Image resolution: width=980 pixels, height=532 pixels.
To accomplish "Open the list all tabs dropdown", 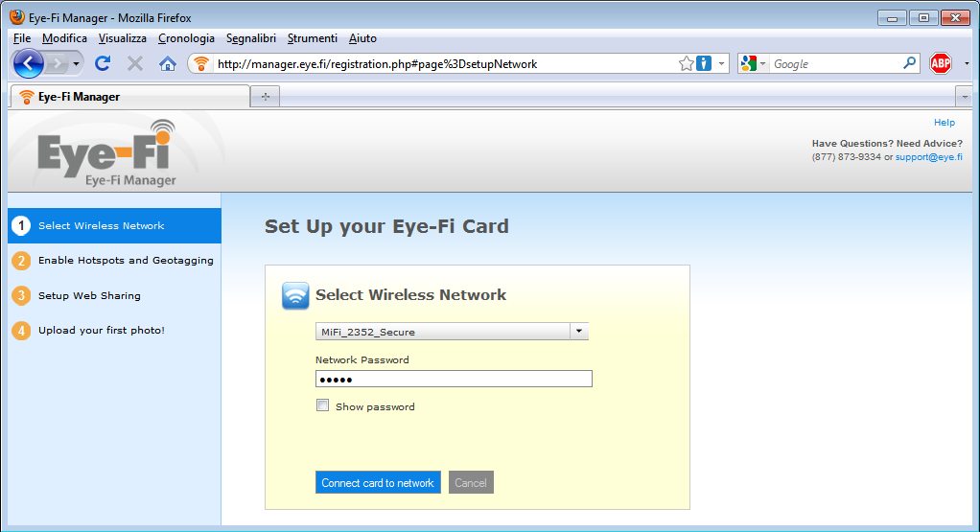I will click(x=965, y=97).
